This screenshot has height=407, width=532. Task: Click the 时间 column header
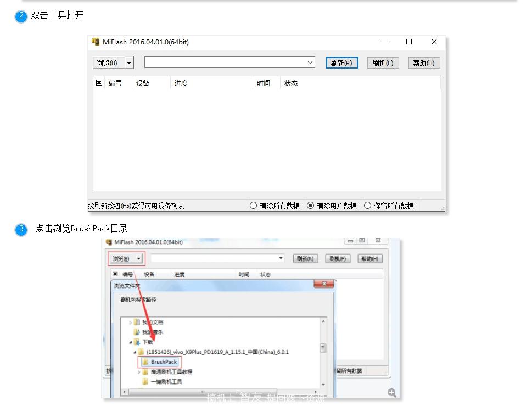pyautogui.click(x=264, y=83)
